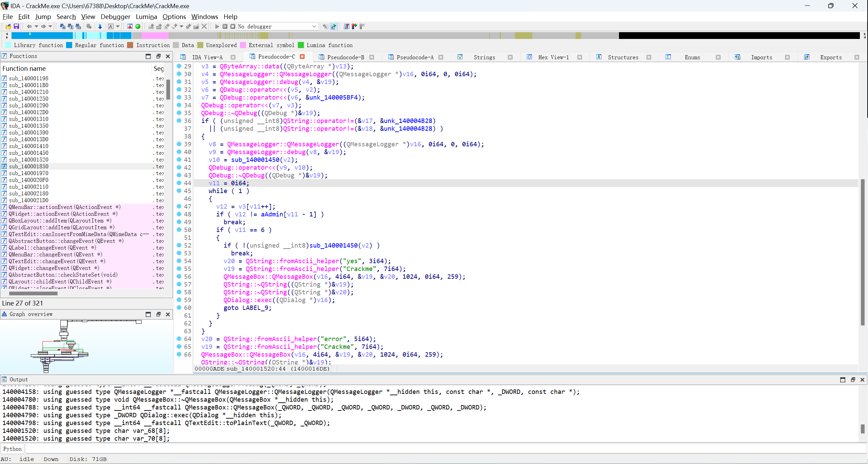
Task: Toggle breakpoint dot at line 41
Action: click(179, 160)
